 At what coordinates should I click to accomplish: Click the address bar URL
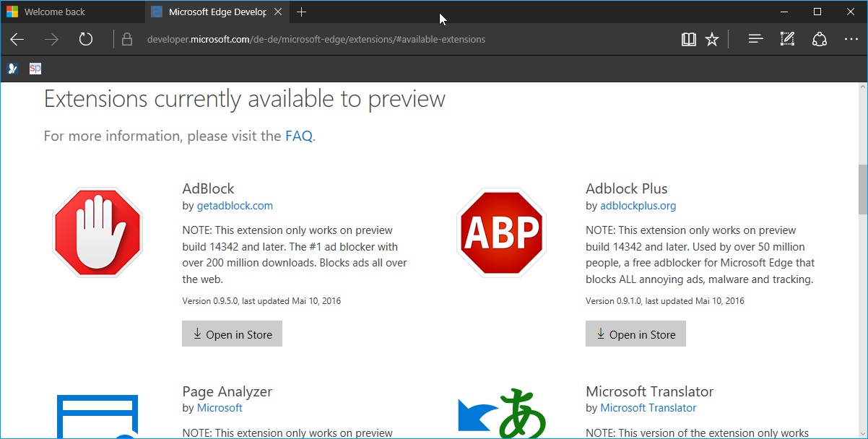pyautogui.click(x=316, y=39)
